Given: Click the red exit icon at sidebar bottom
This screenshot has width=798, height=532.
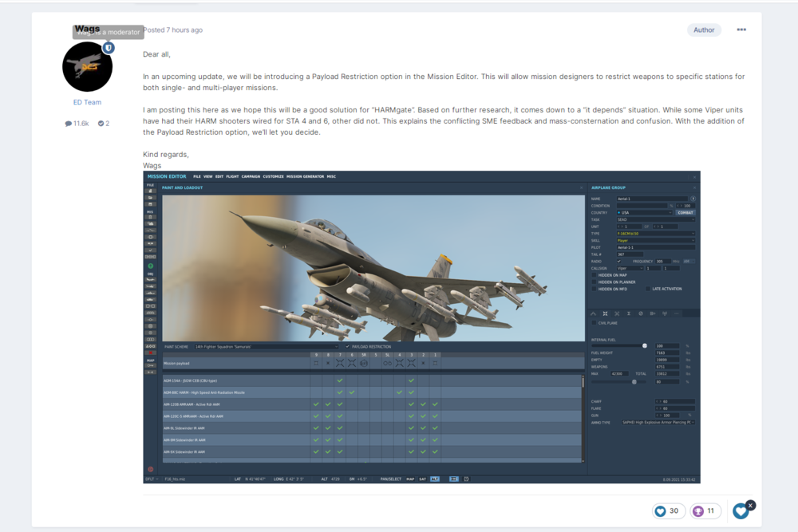Looking at the screenshot, I should [150, 469].
